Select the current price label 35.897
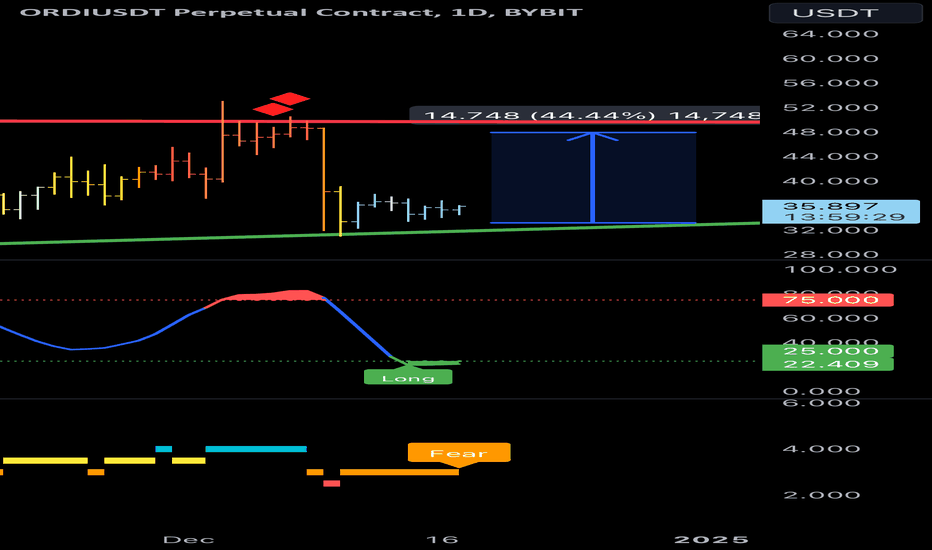The width and height of the screenshot is (932, 550). click(x=830, y=206)
